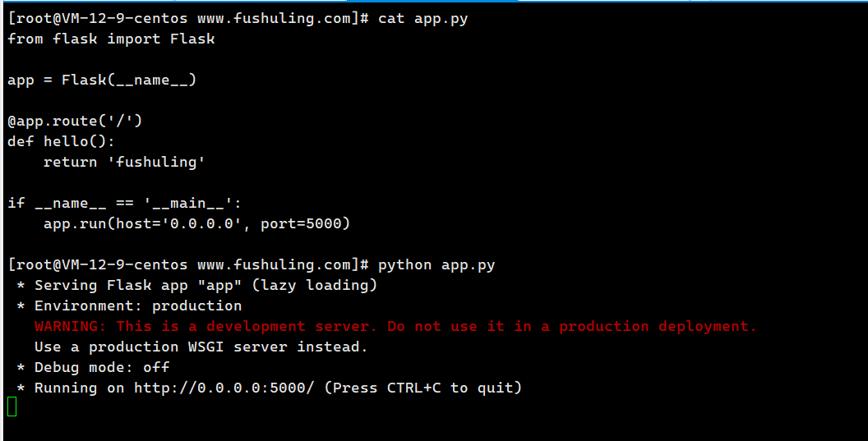Click the 'cat app.py' command text

tap(422, 18)
